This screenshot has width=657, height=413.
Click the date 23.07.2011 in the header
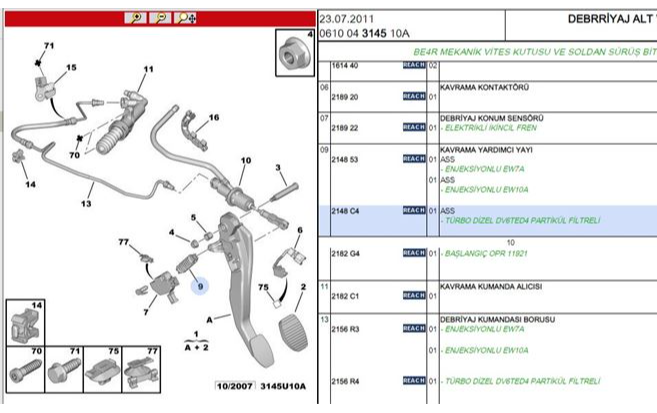tap(347, 19)
